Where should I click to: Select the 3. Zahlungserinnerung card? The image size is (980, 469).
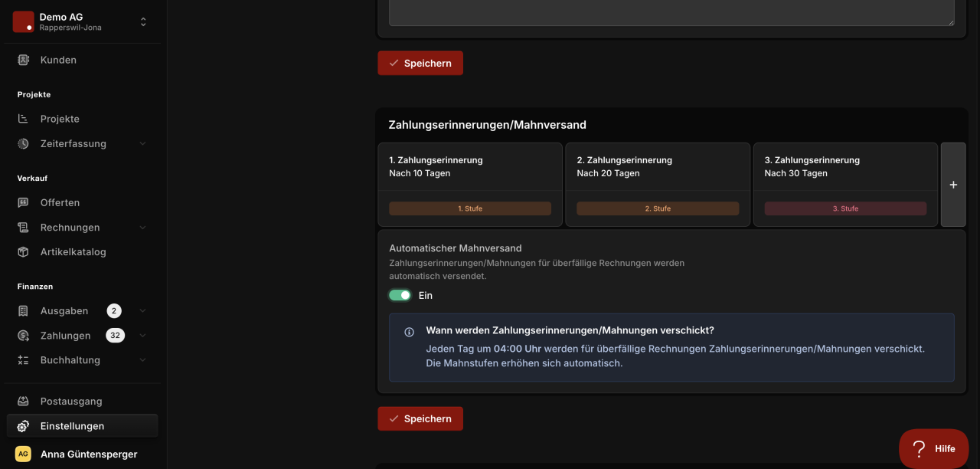tap(845, 185)
